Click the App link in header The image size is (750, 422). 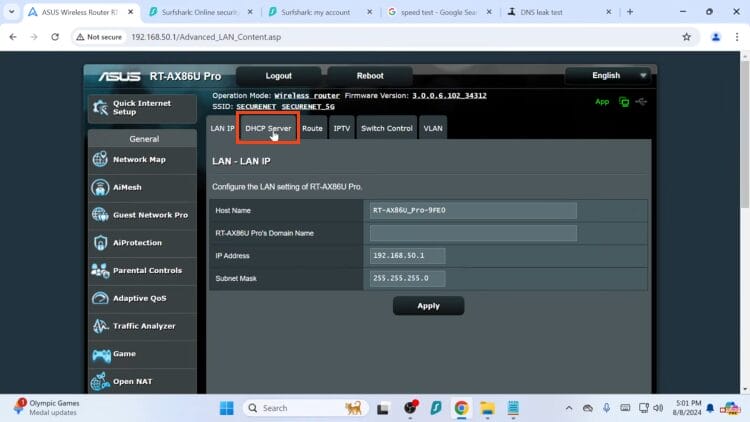(602, 102)
